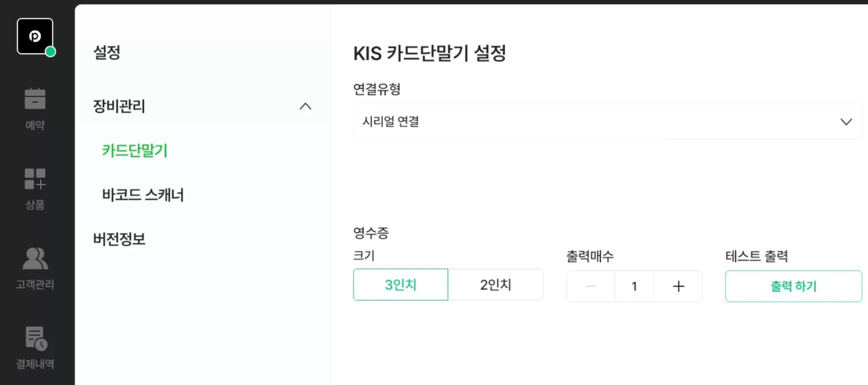Screen dimensions: 868x385
Task: Open the 결제내역 receipt icon
Action: (36, 338)
